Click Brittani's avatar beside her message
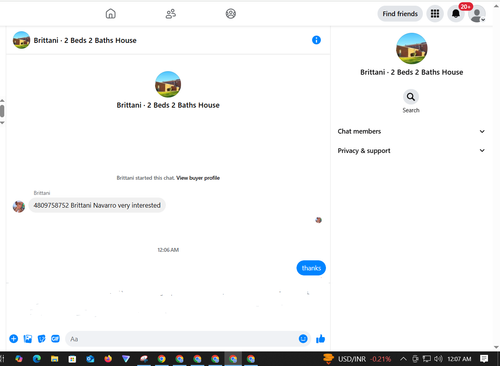Image resolution: width=500 pixels, height=366 pixels. coord(19,206)
